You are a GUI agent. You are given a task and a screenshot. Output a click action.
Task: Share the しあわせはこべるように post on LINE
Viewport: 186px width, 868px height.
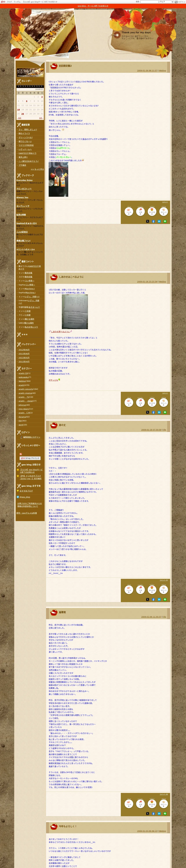(165, 412)
